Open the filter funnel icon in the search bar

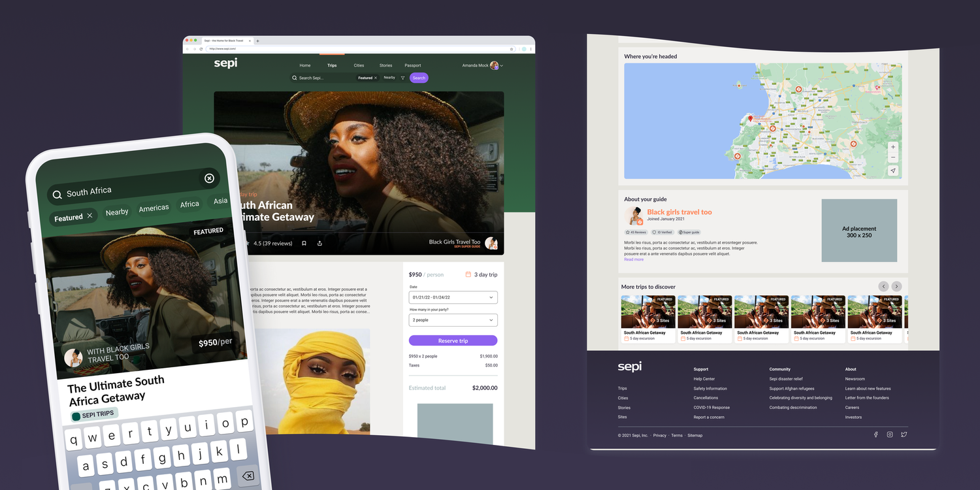tap(402, 78)
